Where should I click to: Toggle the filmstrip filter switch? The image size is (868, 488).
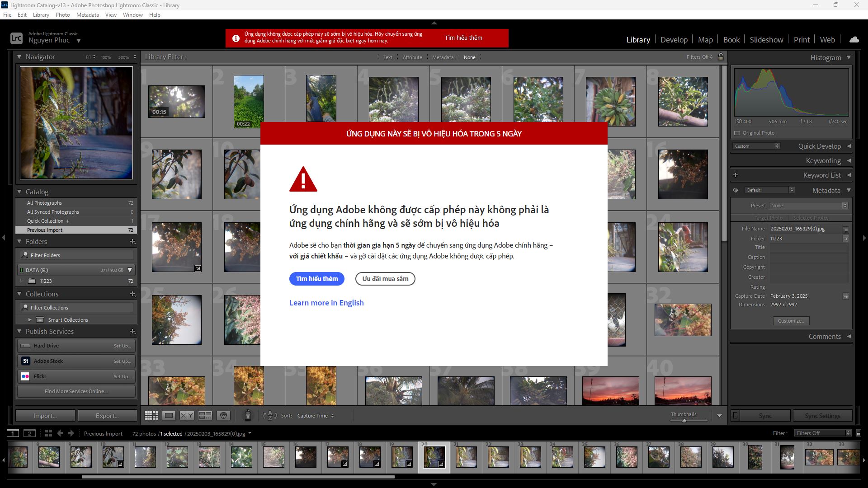[x=859, y=433]
